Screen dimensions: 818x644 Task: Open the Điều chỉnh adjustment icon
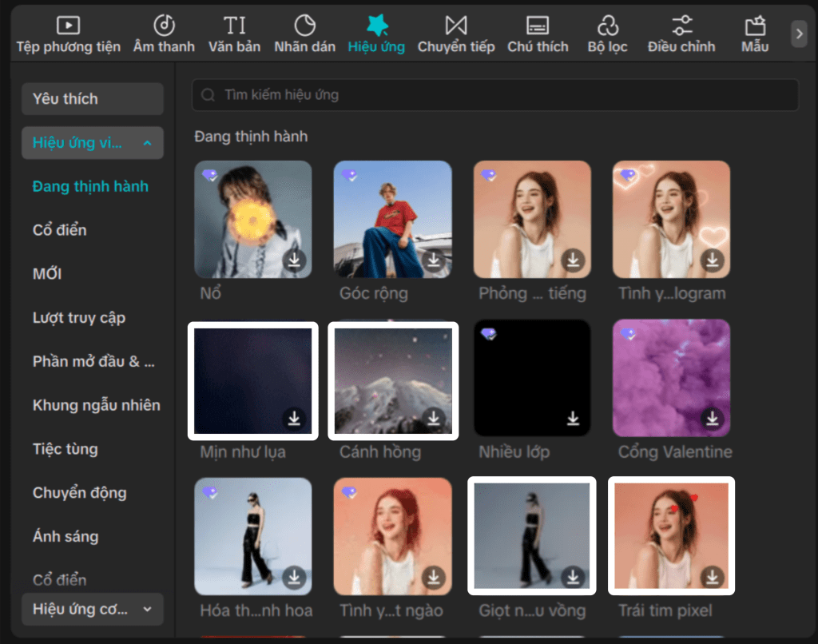click(682, 25)
